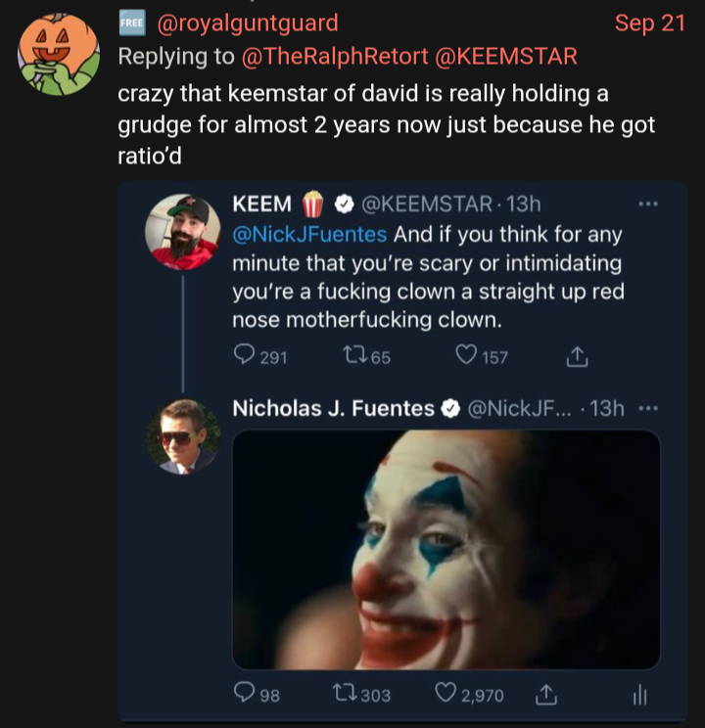Screen dimensions: 705x728
Task: Open @NickJFuentes mention in KEEM's tweet
Action: pos(309,235)
